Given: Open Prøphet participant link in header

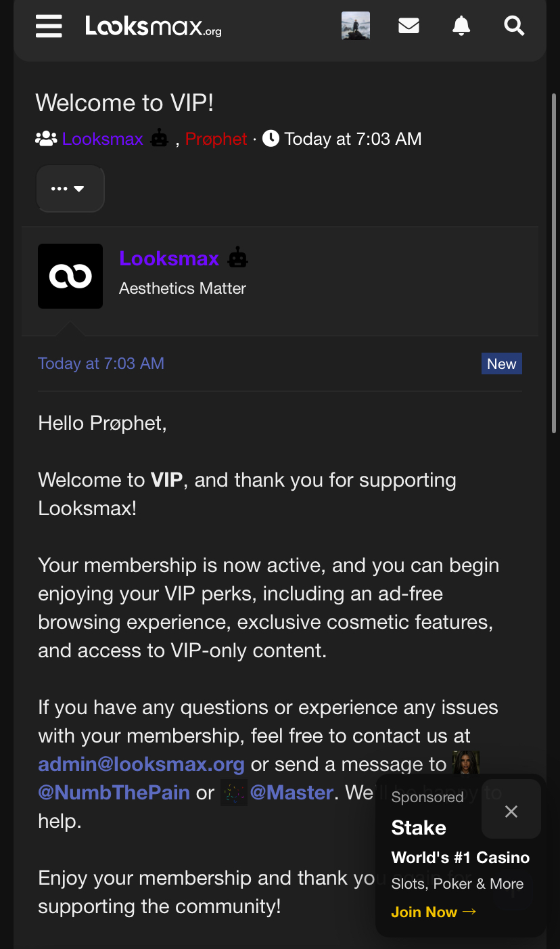Looking at the screenshot, I should tap(216, 139).
